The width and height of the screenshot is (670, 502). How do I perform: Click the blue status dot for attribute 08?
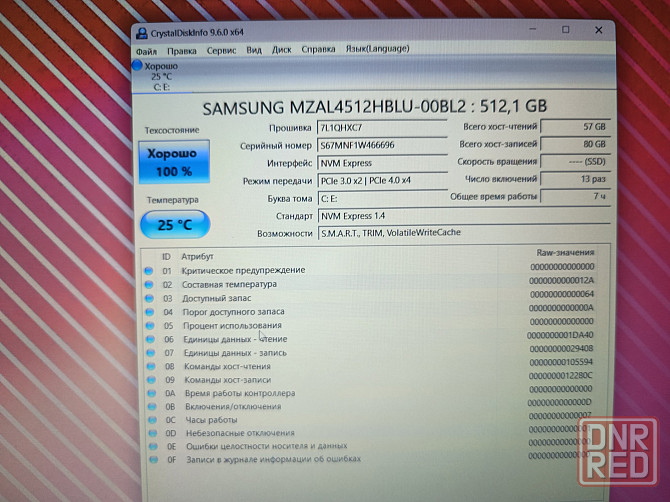click(x=151, y=366)
